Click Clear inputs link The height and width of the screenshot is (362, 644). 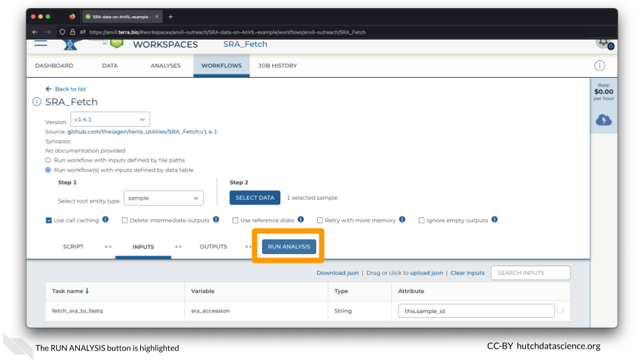click(468, 273)
